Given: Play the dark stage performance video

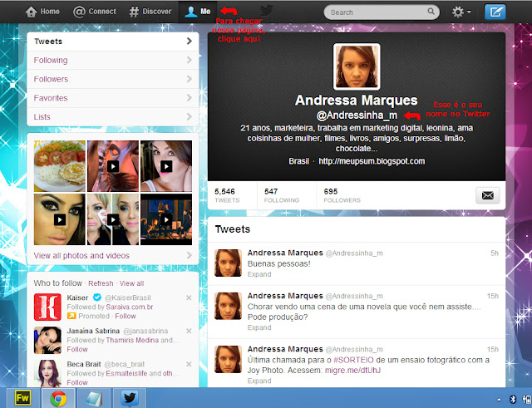Looking at the screenshot, I should click(x=166, y=219).
